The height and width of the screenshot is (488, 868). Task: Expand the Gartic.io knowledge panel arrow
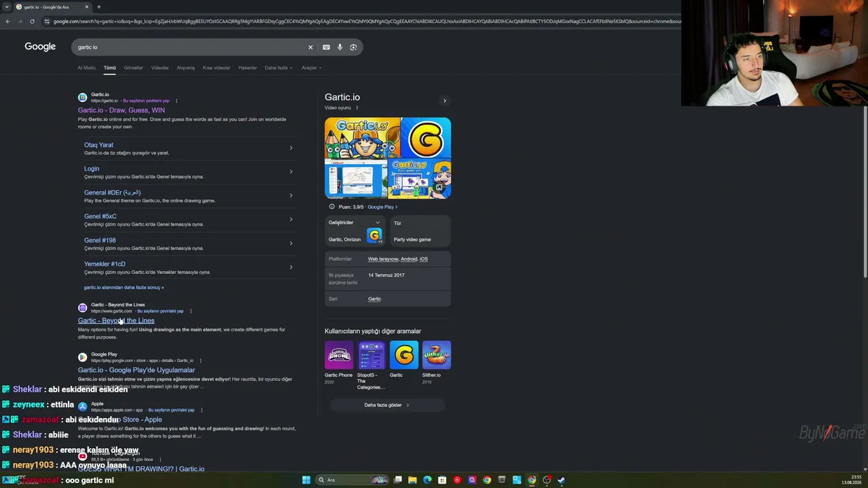coord(445,100)
